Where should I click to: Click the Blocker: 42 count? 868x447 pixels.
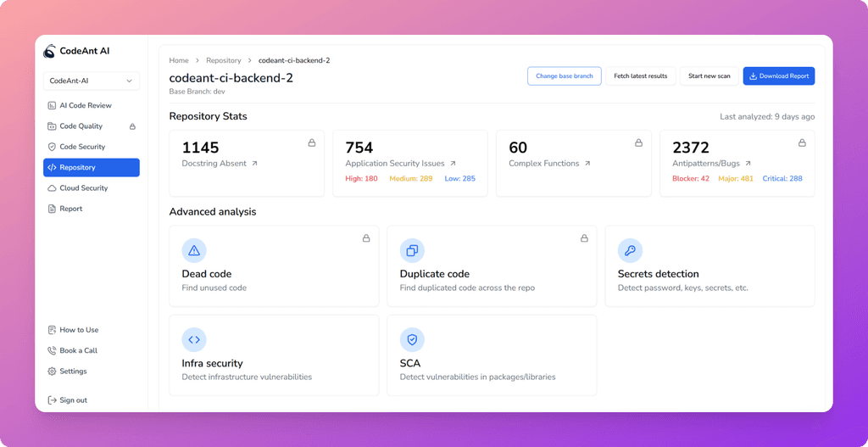click(690, 178)
